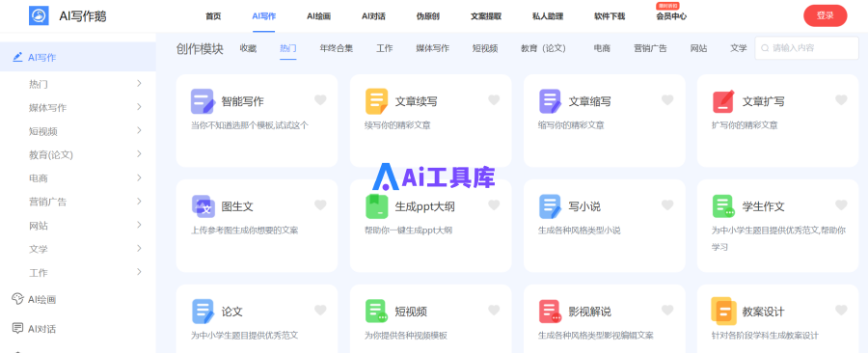Viewport: 868px width, 353px height.
Task: Favorite the 图生文 card with heart
Action: pos(320,205)
